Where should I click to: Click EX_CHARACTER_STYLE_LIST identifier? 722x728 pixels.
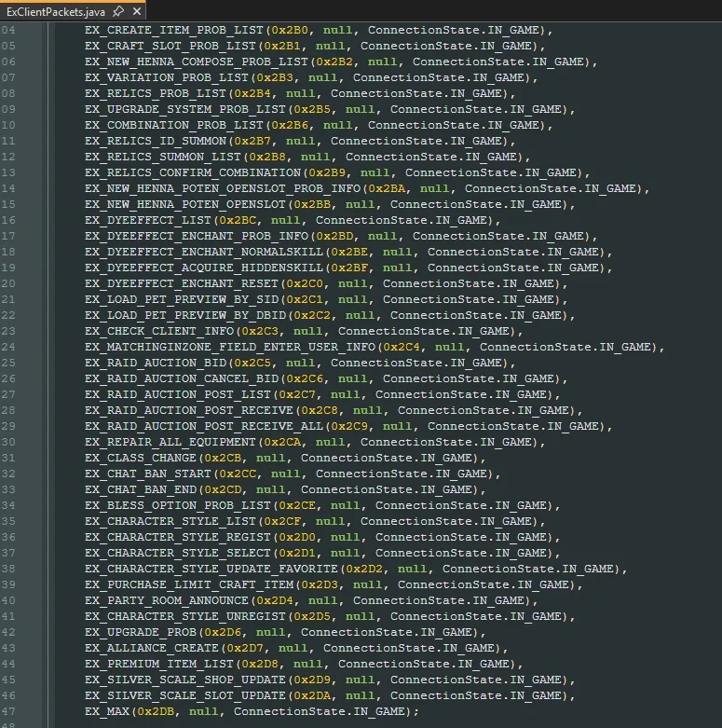point(170,521)
